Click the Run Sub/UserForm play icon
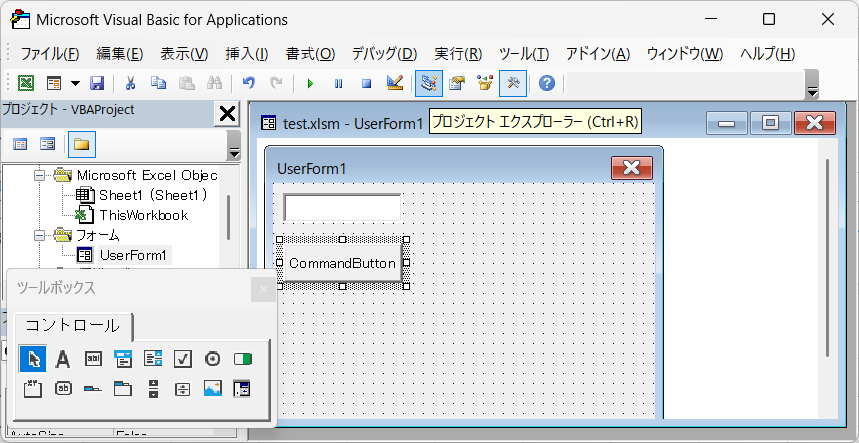The image size is (859, 443). (311, 83)
